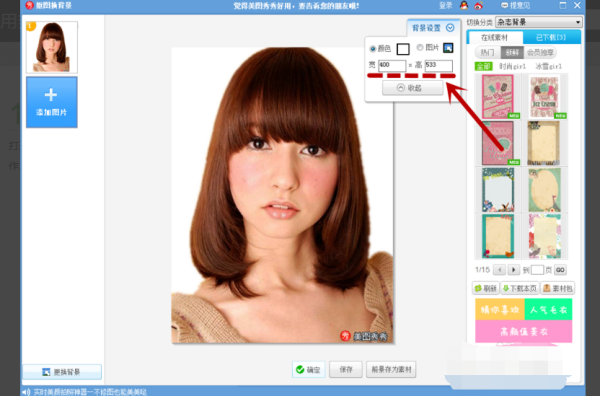Click the white background color swatch
Viewport: 600px width, 396px height.
click(403, 49)
